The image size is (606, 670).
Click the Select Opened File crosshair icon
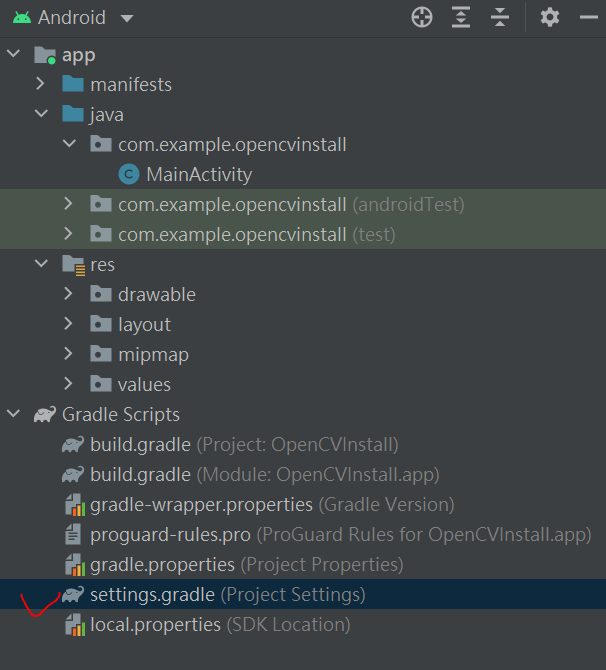(x=422, y=18)
